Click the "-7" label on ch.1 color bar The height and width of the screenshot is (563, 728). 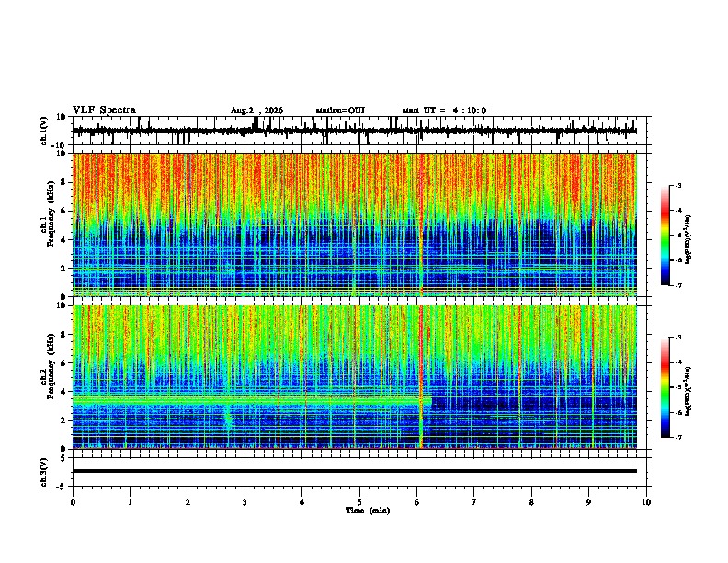(x=678, y=285)
